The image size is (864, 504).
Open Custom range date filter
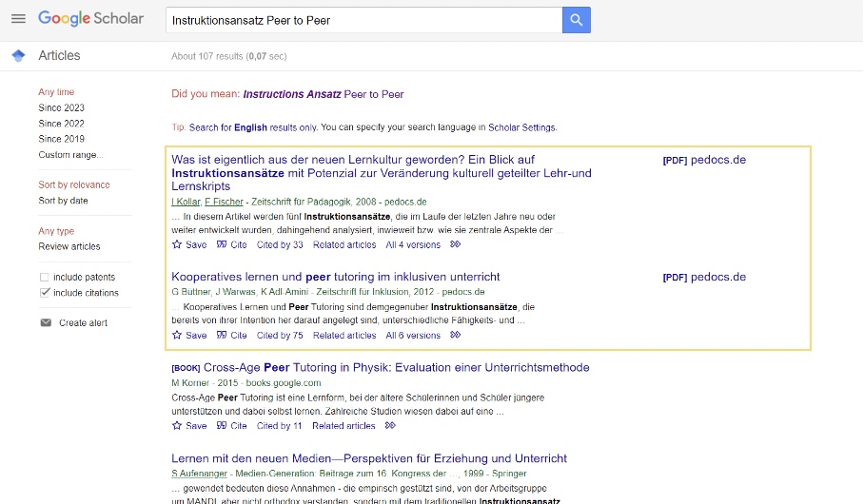pyautogui.click(x=69, y=154)
